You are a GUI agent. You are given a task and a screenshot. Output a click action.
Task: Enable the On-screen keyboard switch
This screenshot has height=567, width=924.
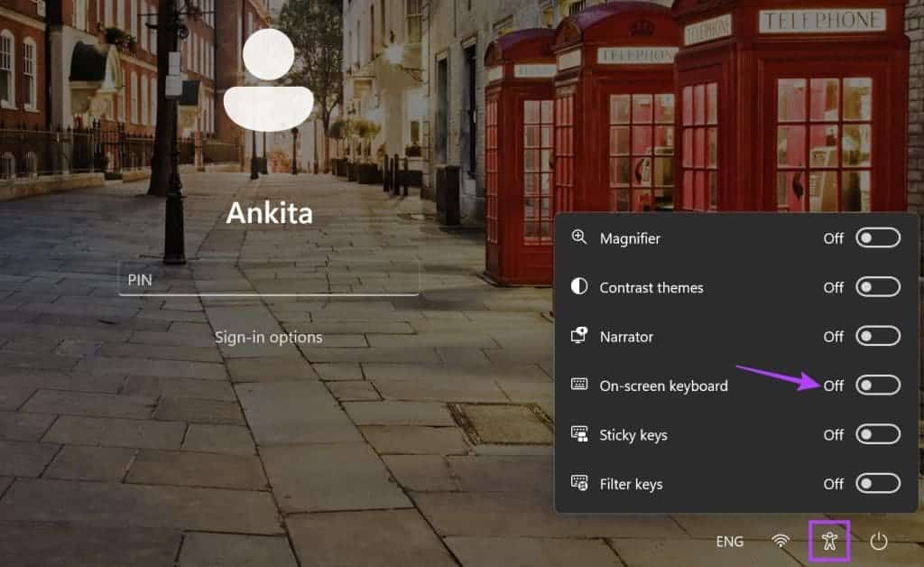(x=877, y=386)
